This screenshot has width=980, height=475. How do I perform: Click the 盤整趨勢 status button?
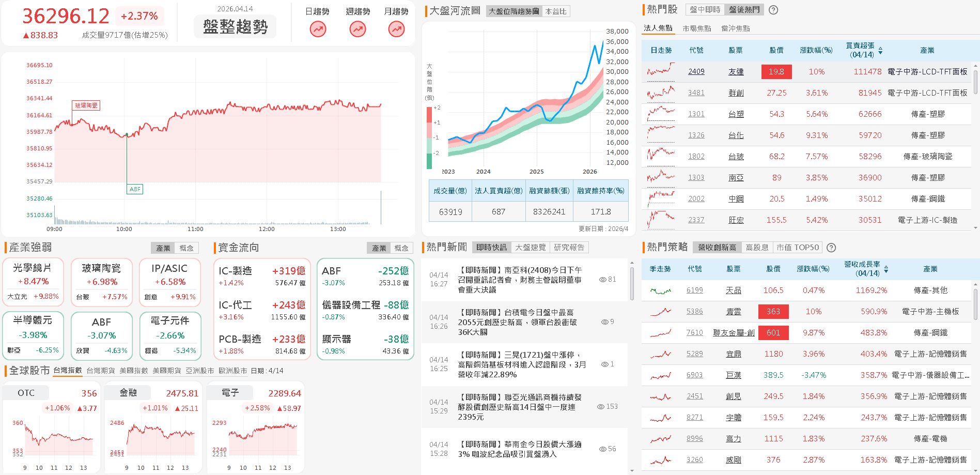tap(235, 27)
